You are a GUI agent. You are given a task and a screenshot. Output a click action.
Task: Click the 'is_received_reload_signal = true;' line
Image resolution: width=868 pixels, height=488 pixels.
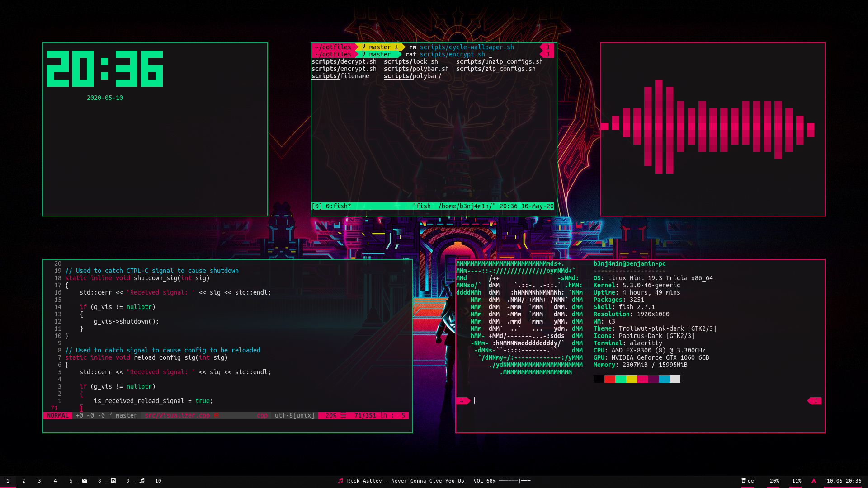point(154,401)
